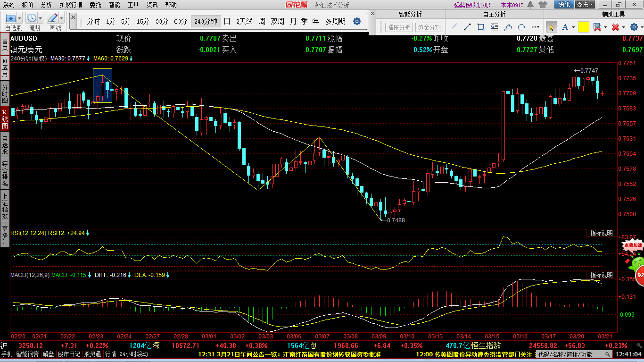Open the 分时图 side tab
Image resolution: width=644 pixels, height=362 pixels.
tap(5, 94)
